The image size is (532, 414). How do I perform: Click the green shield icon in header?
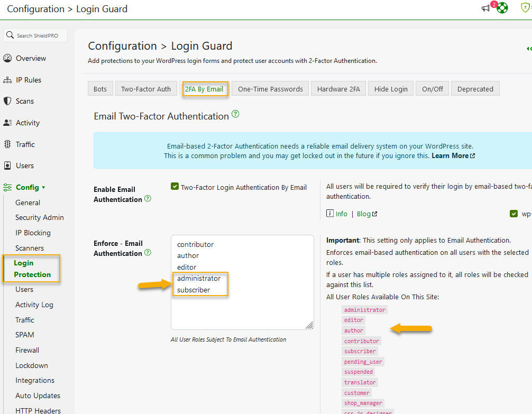click(x=525, y=7)
